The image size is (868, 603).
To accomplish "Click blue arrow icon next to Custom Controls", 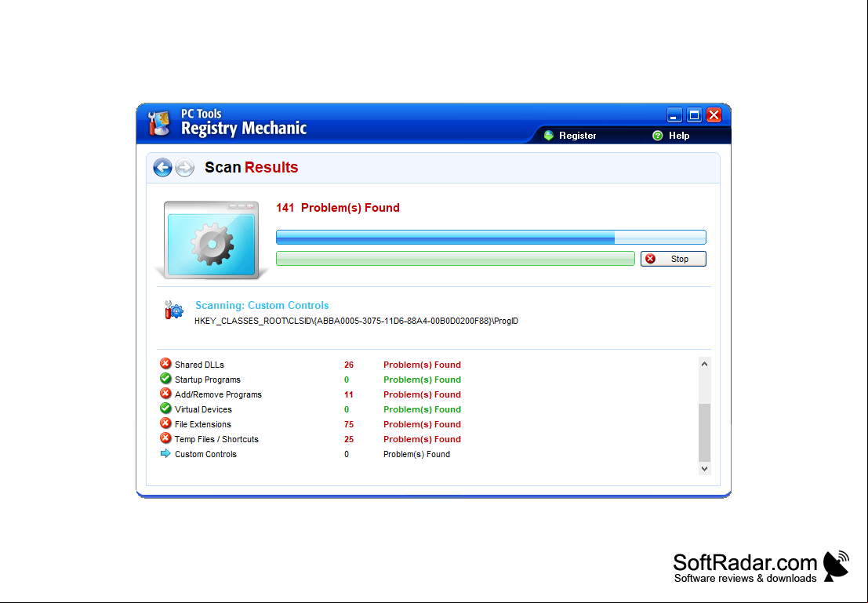I will click(165, 453).
